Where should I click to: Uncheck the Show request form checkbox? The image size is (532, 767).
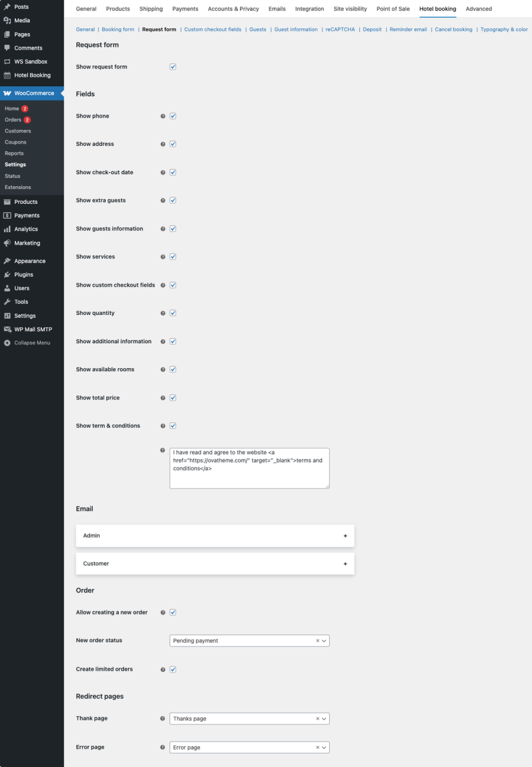tap(173, 67)
